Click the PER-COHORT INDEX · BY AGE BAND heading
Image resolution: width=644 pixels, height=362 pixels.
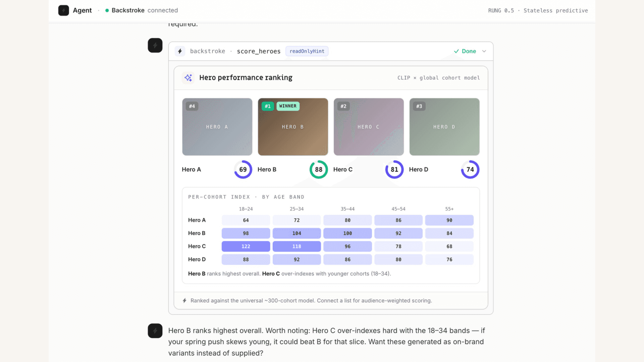[246, 197]
